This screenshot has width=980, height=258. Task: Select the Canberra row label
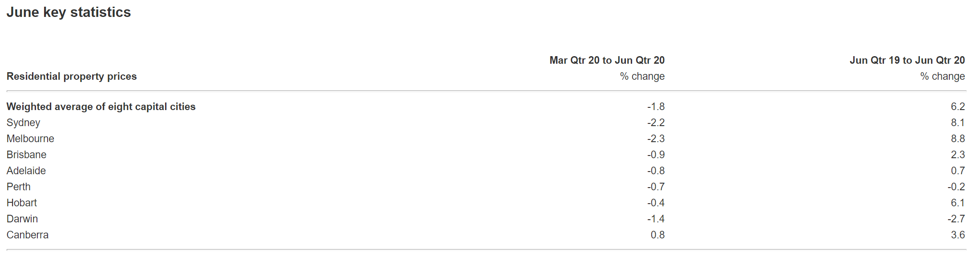point(28,235)
